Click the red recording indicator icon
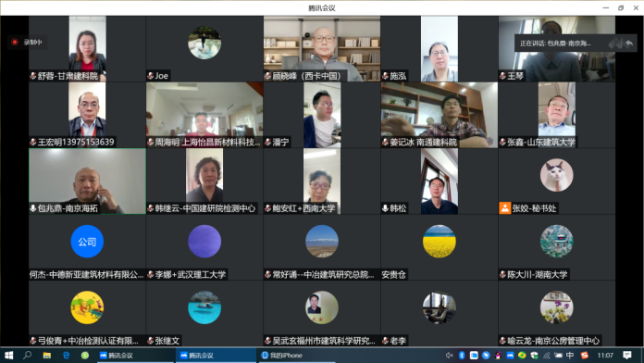The width and height of the screenshot is (644, 363). [15, 42]
